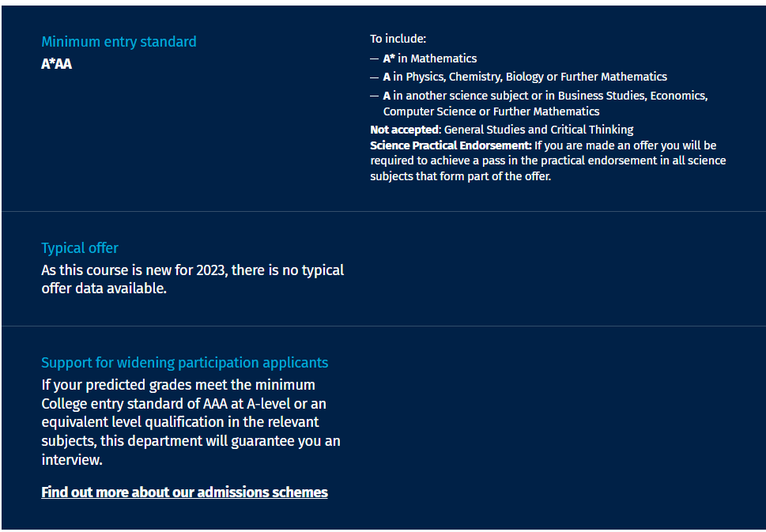Screen dimensions: 766x532
Task: Click the 'Minimum entry standard' heading
Action: click(119, 42)
